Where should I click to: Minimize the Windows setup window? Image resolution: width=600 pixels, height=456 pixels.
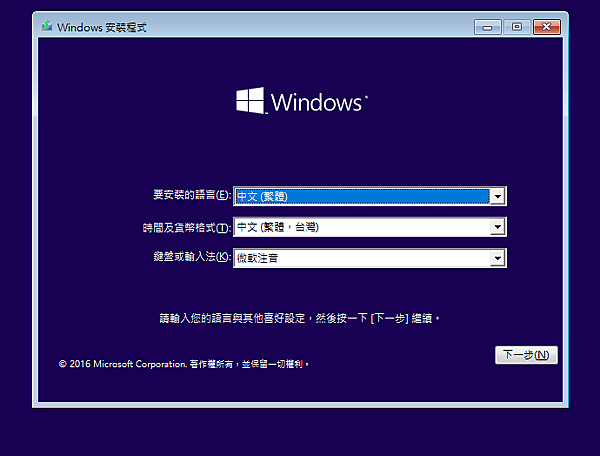click(x=488, y=27)
